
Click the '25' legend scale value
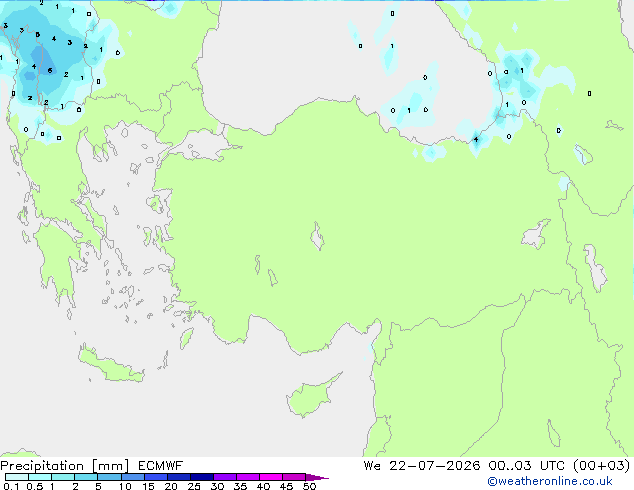point(194,486)
